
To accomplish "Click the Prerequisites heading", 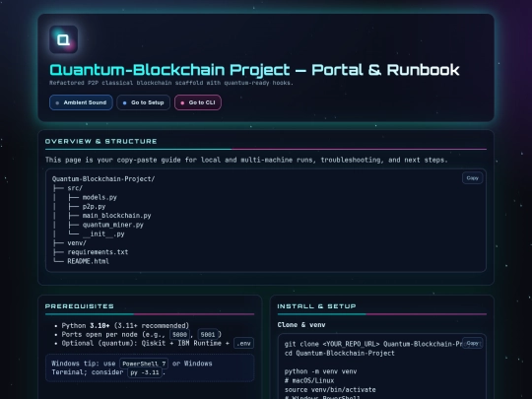I will [x=80, y=306].
